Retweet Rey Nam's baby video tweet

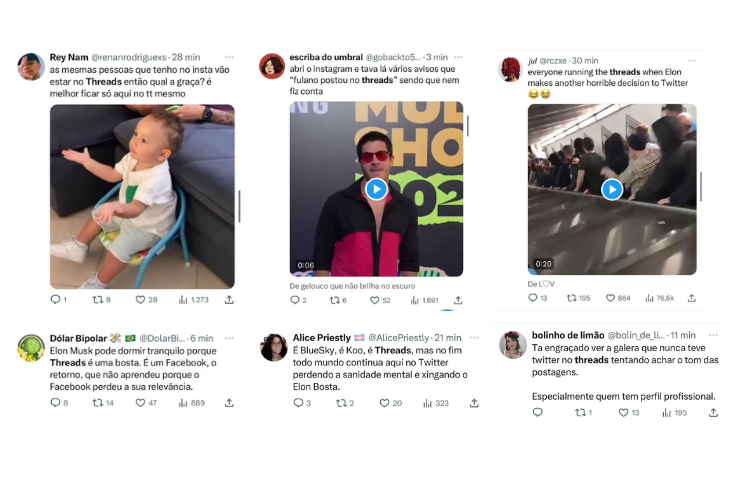click(x=97, y=299)
